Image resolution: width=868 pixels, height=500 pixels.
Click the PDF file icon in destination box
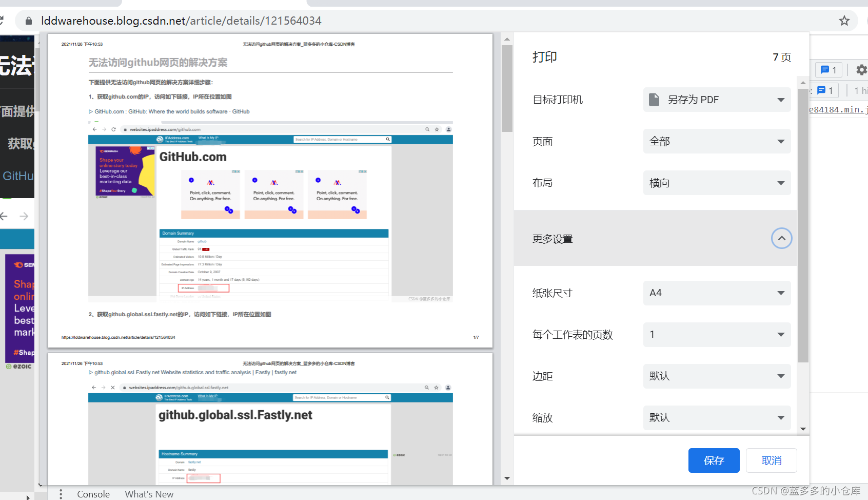(x=654, y=100)
